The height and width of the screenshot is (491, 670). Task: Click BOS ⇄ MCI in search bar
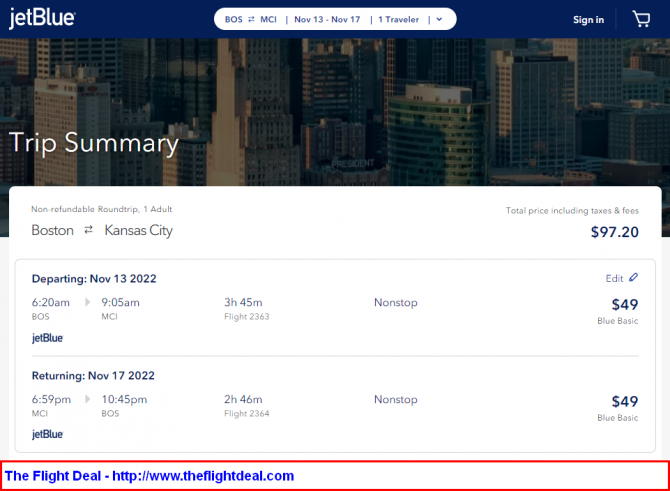(251, 19)
